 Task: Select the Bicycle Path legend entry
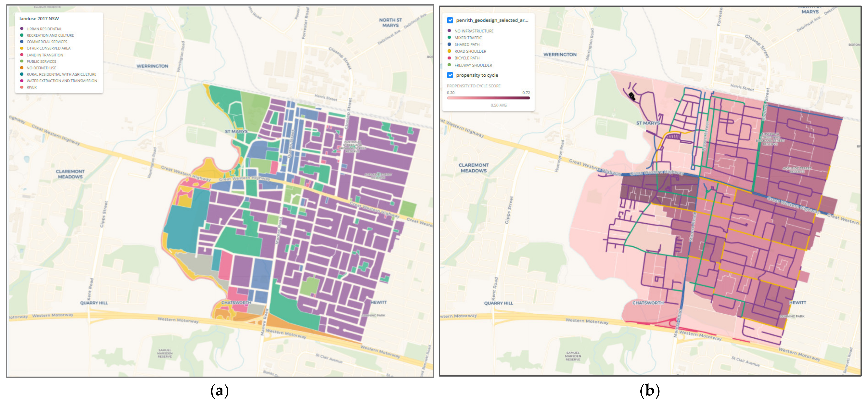point(467,58)
